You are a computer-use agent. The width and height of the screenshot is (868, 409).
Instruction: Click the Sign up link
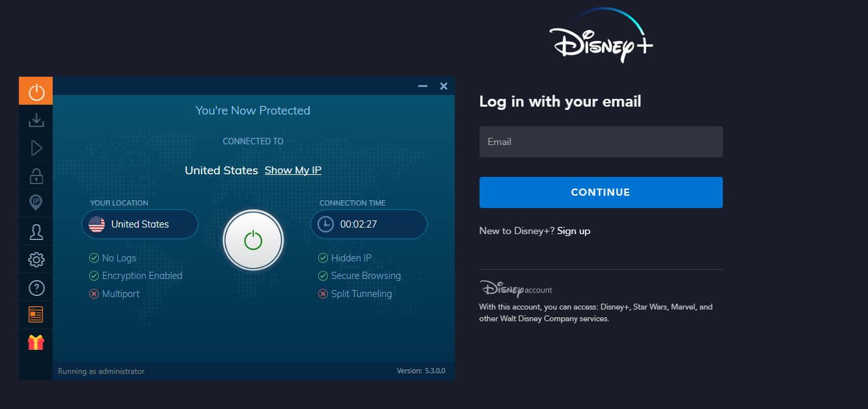[574, 231]
